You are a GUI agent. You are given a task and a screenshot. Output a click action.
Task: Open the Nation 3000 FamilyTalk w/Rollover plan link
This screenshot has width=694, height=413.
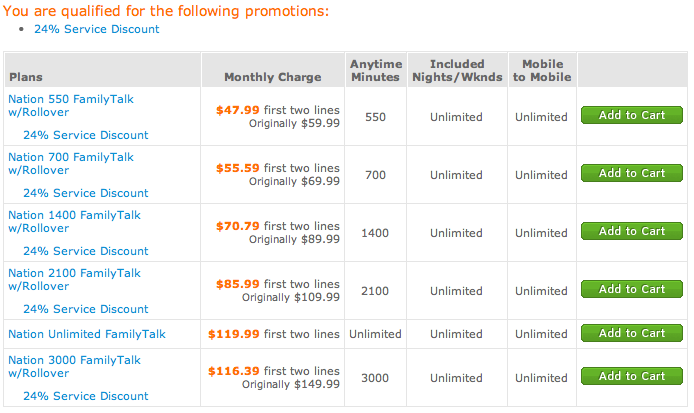[74, 367]
